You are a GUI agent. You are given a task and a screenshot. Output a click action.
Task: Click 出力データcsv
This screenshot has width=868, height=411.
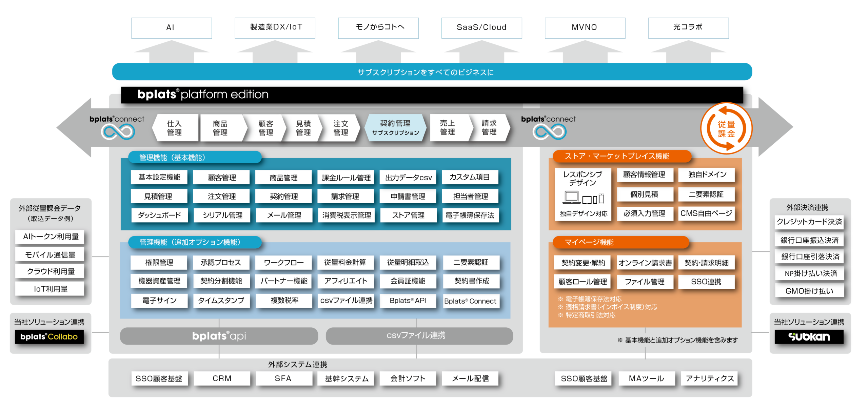coord(408,177)
